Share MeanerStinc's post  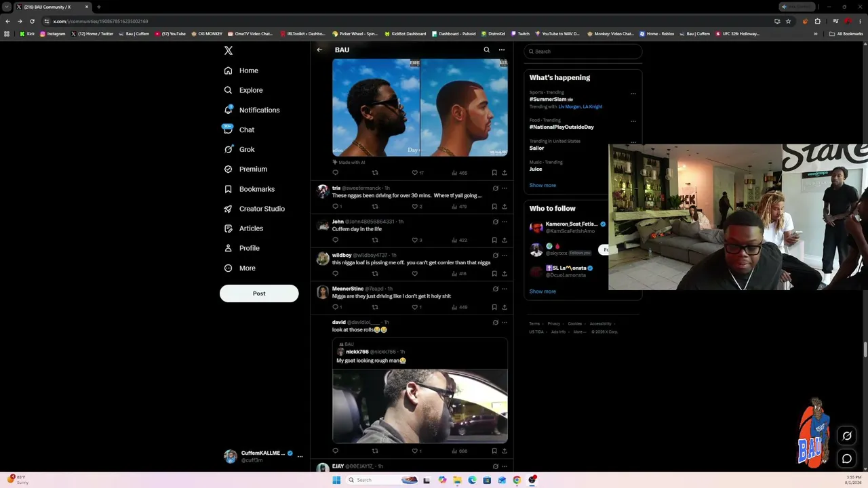tap(505, 307)
